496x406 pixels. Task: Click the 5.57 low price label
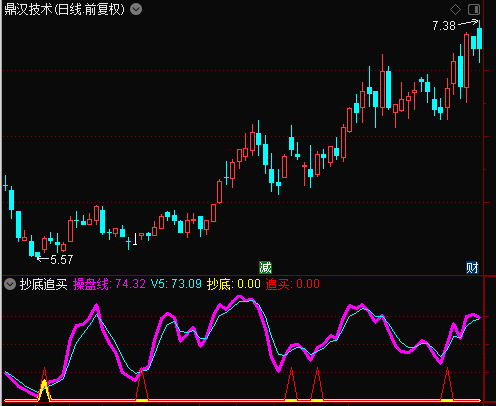62,260
